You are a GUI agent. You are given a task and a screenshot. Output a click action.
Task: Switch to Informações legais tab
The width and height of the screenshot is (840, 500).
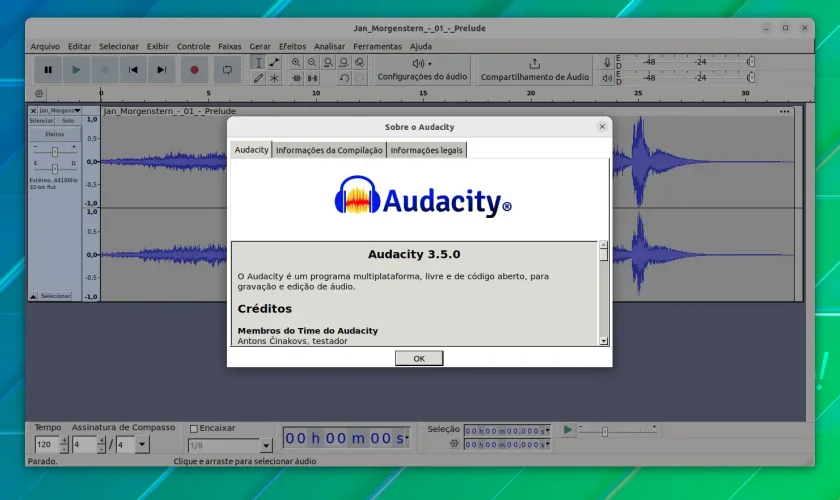point(426,151)
